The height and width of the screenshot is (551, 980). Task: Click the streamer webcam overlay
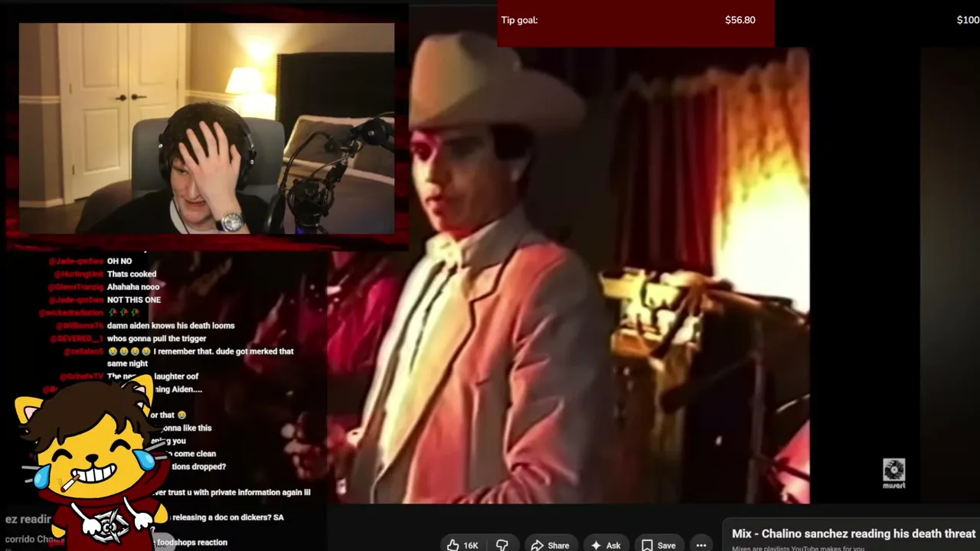coord(207,128)
